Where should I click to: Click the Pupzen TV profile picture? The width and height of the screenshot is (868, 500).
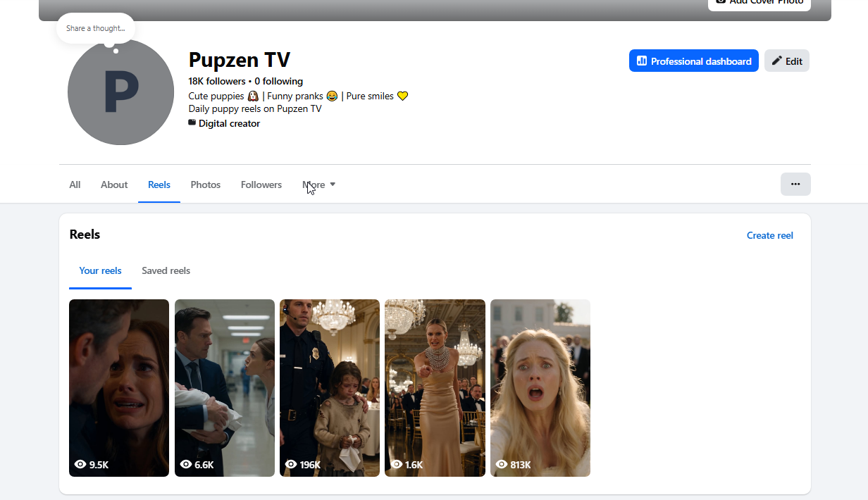[120, 92]
